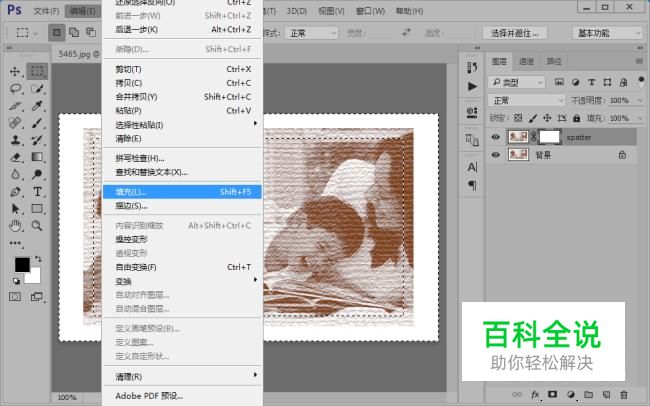Select the Path Selection tool
Viewport: 650px width, 406px height.
point(15,209)
